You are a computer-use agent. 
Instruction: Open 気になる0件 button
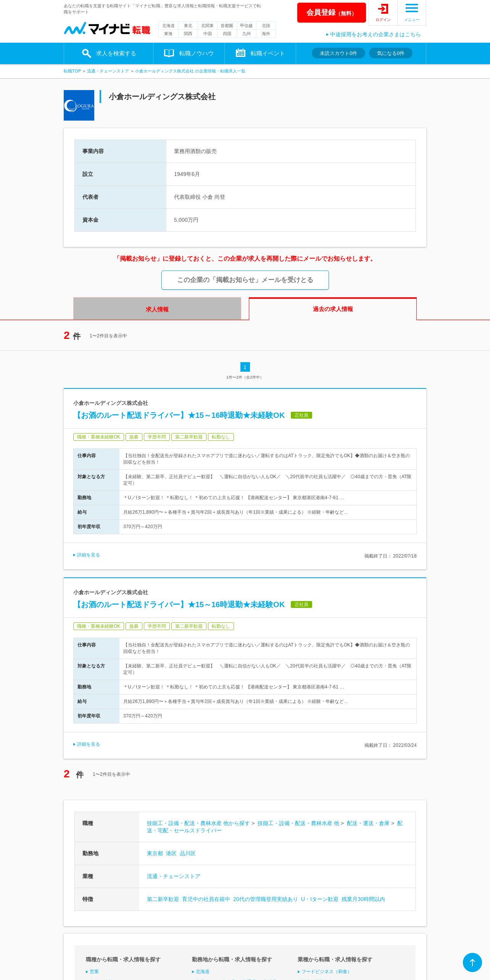pos(391,53)
